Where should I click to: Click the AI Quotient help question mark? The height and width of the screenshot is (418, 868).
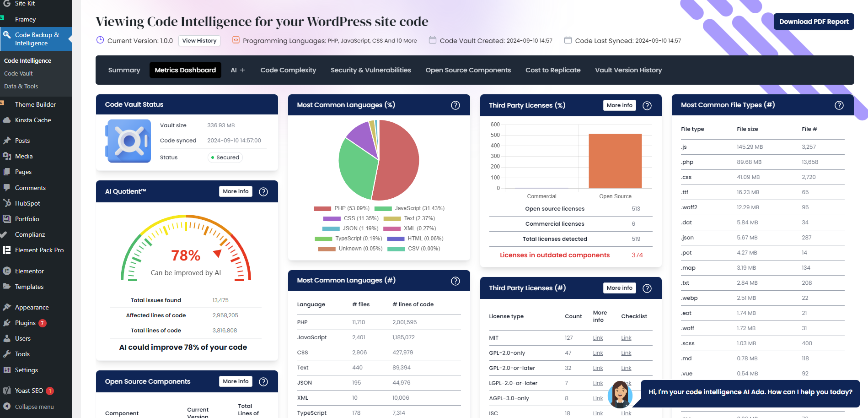(x=263, y=192)
